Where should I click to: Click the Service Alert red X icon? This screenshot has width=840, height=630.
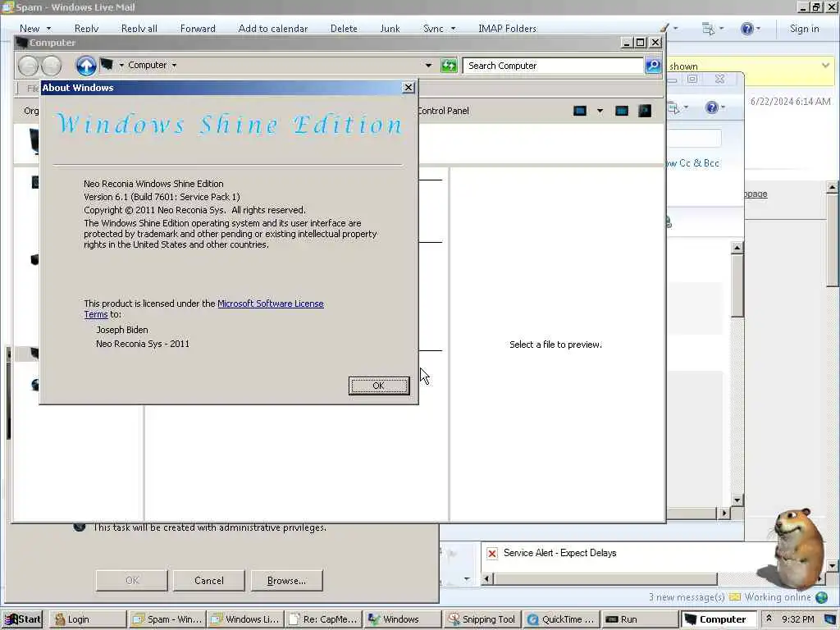coord(492,554)
